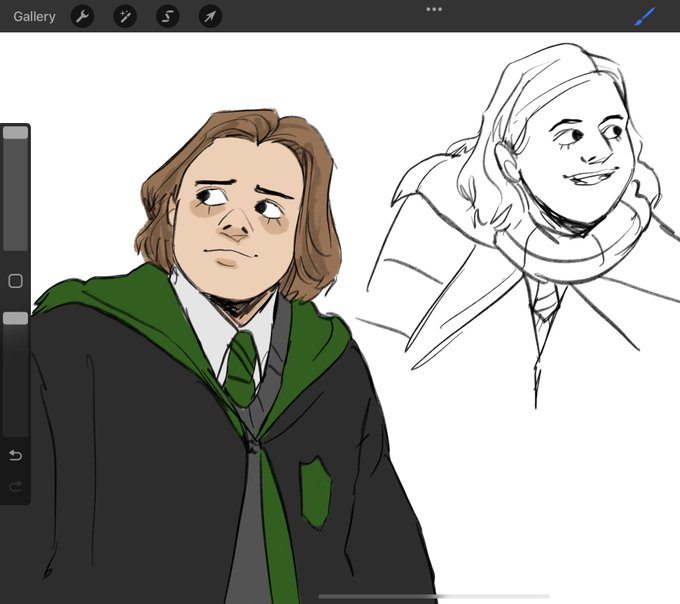Select the Brush tool

tap(645, 16)
